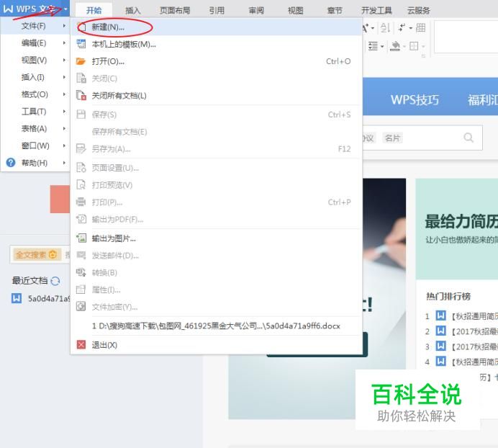498x448 pixels.
Task: Click the orange open-folder icon beside 打开(O)
Action: (81, 61)
